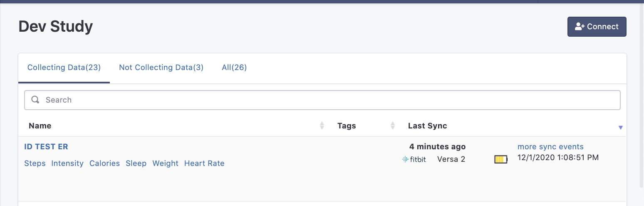Sort by Tags column arrows
The image size is (644, 206).
tap(392, 126)
